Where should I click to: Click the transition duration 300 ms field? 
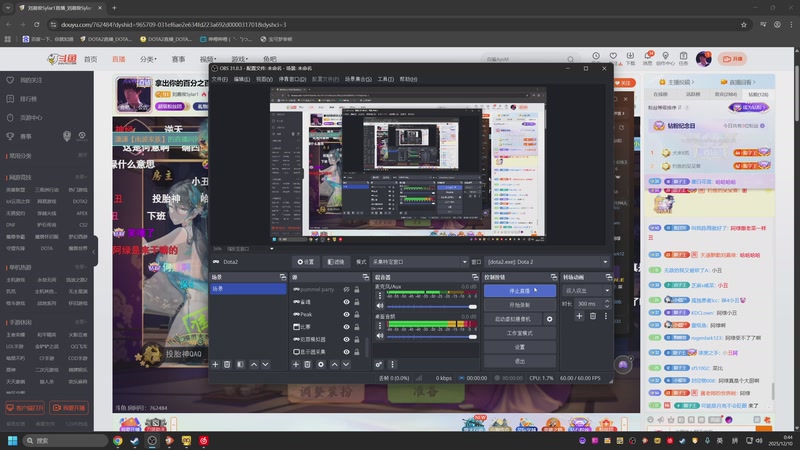588,304
